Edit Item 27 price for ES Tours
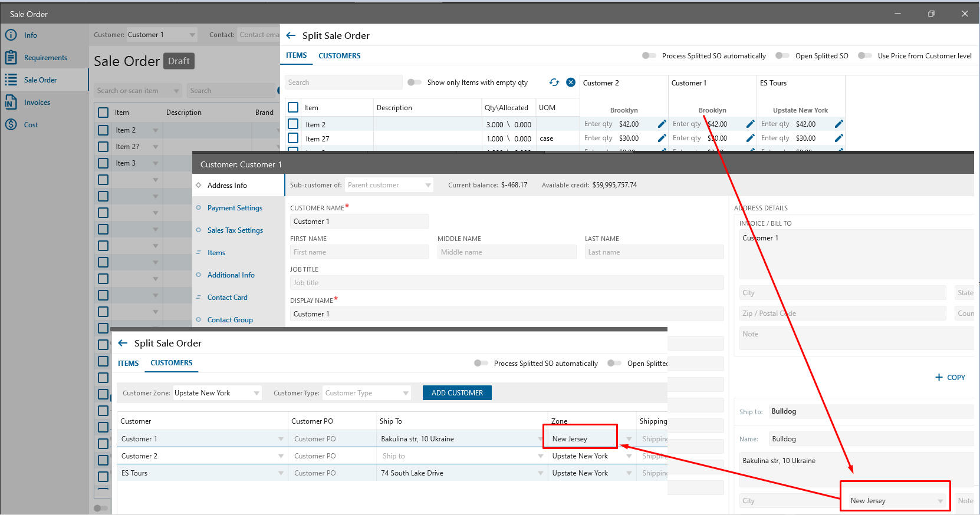 (x=838, y=138)
